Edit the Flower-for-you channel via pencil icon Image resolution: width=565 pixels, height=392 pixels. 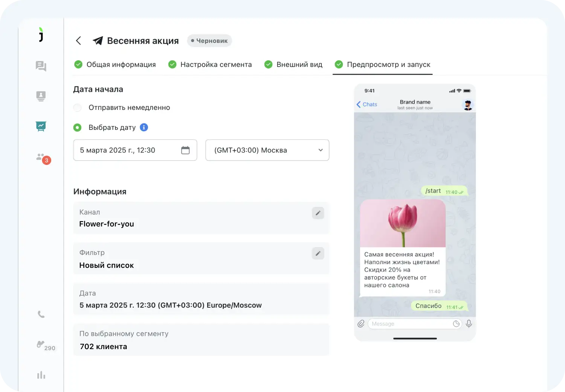[x=318, y=213]
